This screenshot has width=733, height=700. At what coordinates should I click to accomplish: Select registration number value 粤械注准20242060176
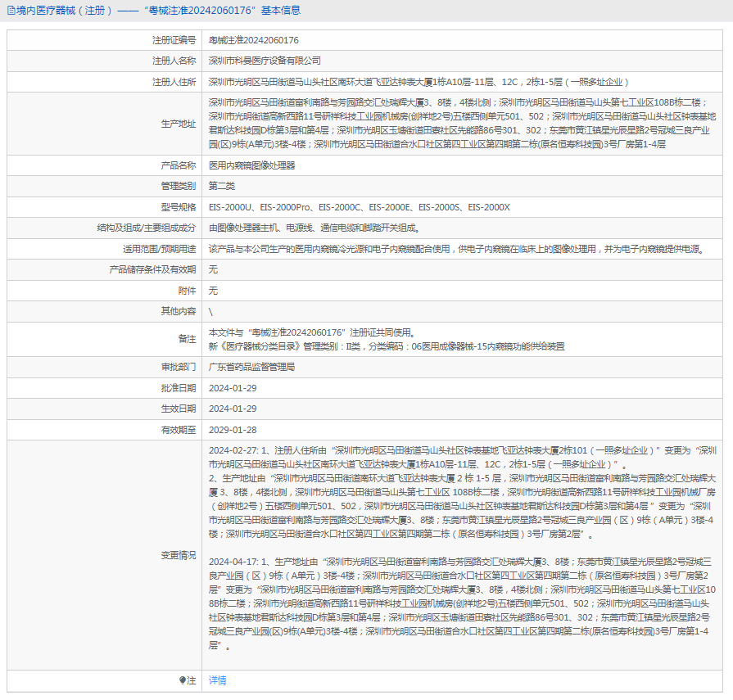coord(253,40)
